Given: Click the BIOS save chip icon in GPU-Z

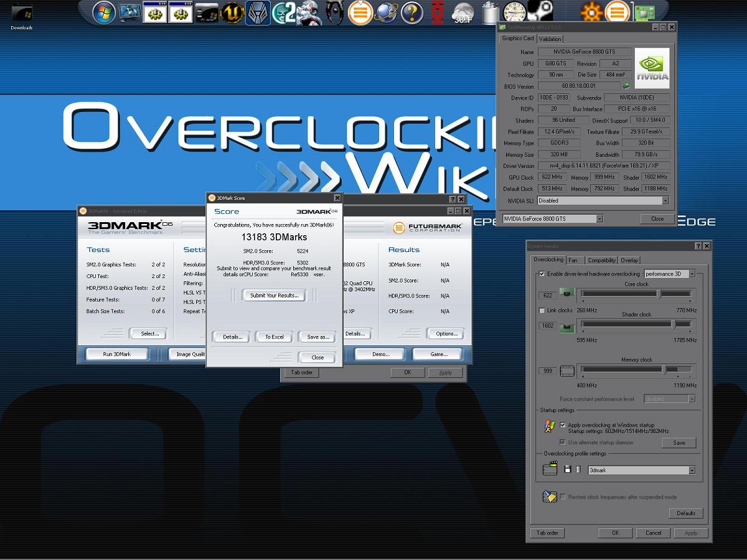Looking at the screenshot, I should click(626, 86).
